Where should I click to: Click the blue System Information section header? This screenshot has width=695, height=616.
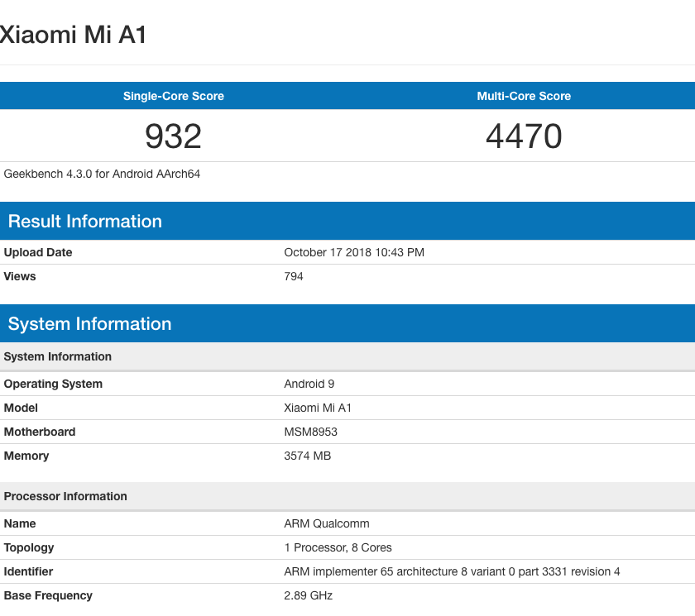pyautogui.click(x=90, y=324)
